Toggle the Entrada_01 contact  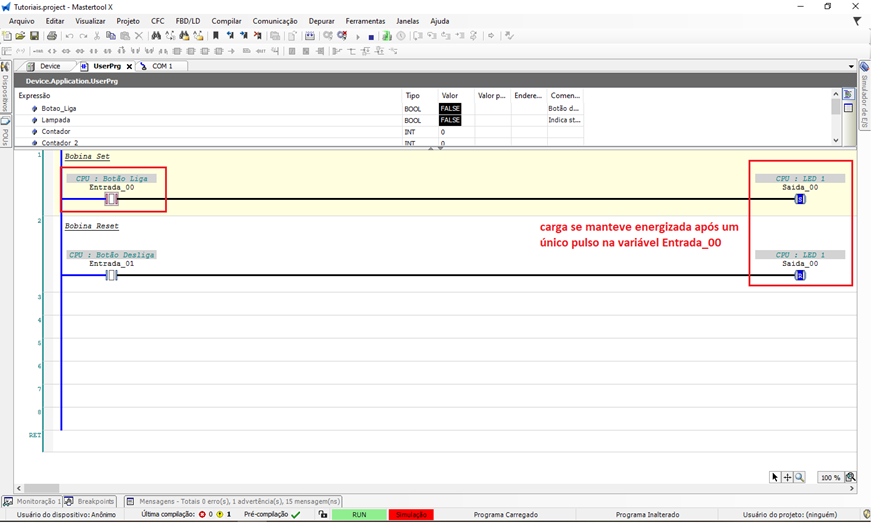pos(111,275)
